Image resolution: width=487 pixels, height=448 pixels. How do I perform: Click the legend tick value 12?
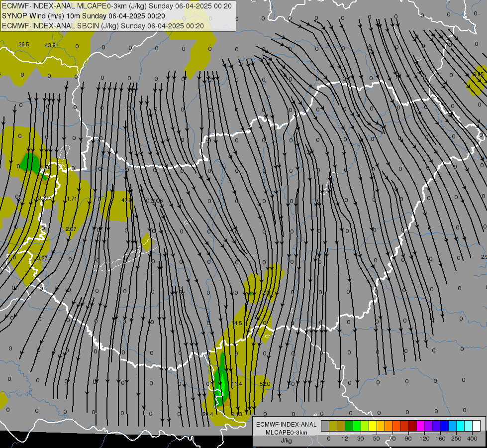(x=345, y=439)
